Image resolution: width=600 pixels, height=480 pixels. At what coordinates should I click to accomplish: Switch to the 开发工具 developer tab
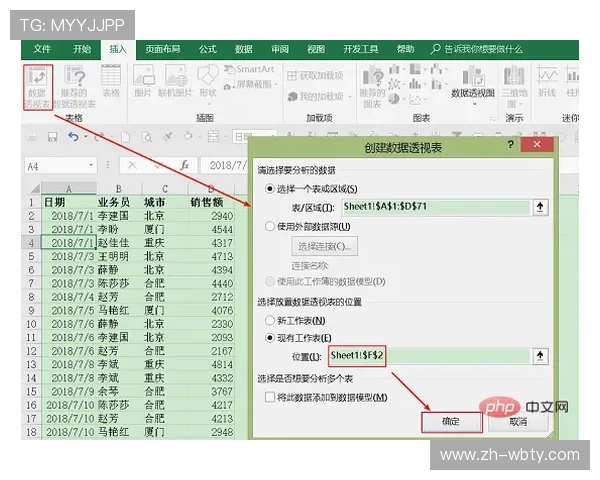[x=361, y=49]
